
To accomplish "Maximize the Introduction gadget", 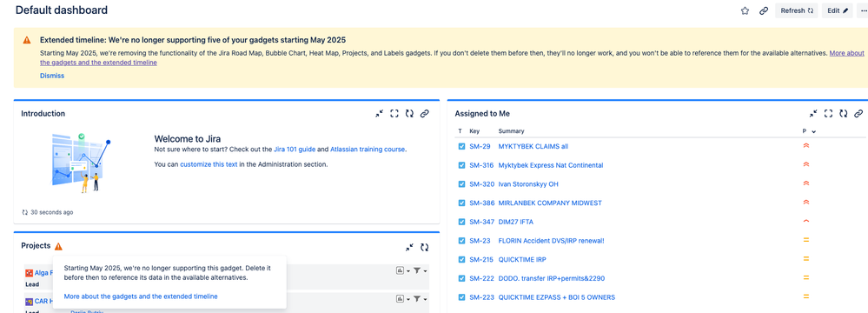I will [x=394, y=114].
